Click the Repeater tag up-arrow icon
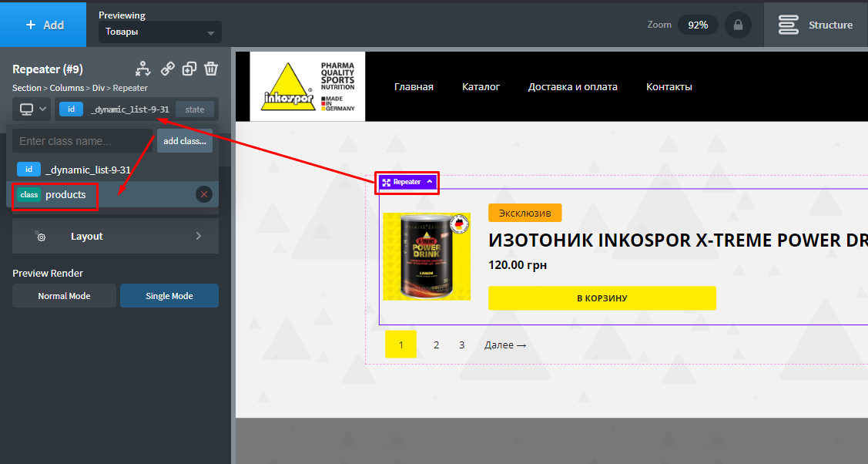 [x=430, y=182]
